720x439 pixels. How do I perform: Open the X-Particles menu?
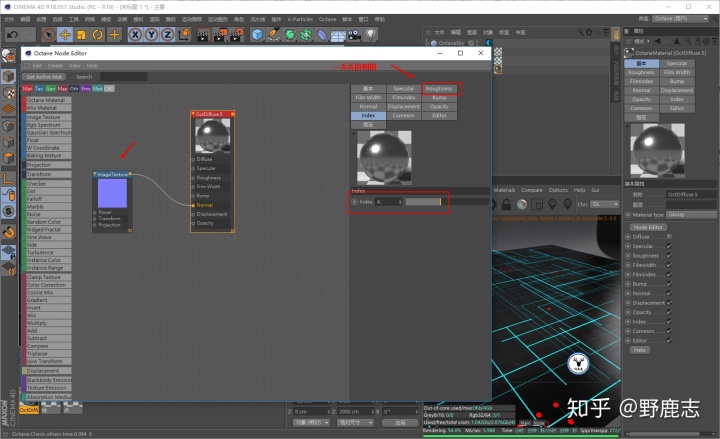tap(300, 19)
